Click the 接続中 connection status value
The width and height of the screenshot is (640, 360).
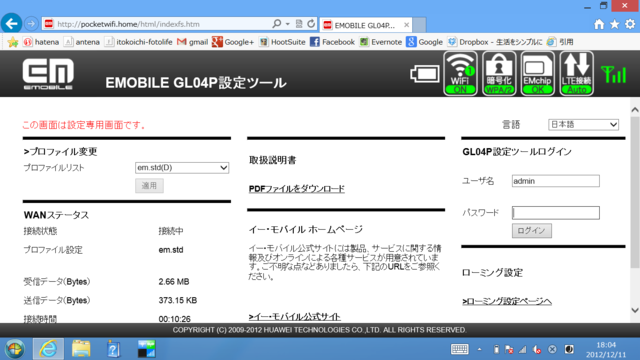pos(171,231)
